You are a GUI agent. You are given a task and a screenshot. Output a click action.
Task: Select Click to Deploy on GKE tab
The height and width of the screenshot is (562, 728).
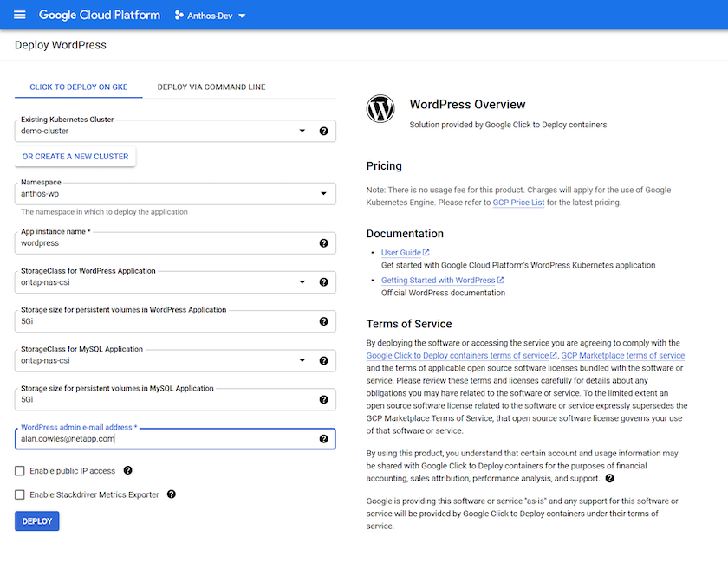[x=76, y=87]
